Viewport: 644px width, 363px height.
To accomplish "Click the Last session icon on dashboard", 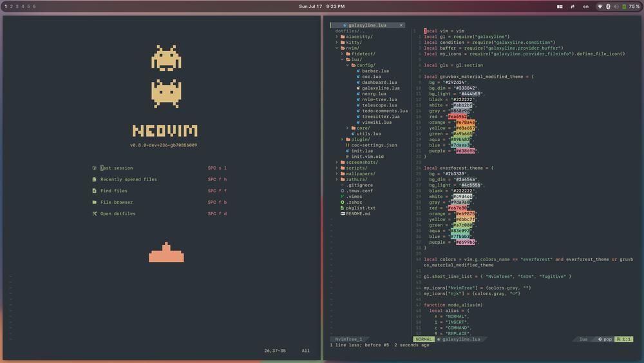I will coord(94,168).
